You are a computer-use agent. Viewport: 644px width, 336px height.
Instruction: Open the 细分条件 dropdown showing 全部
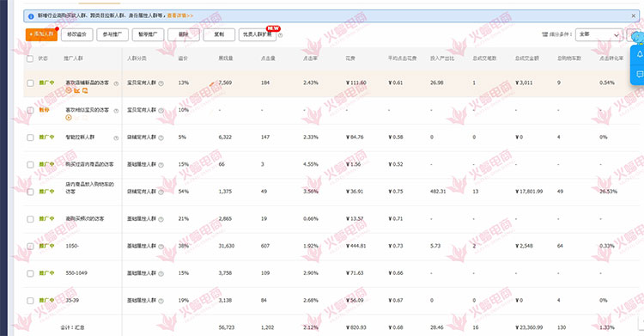tap(598, 34)
